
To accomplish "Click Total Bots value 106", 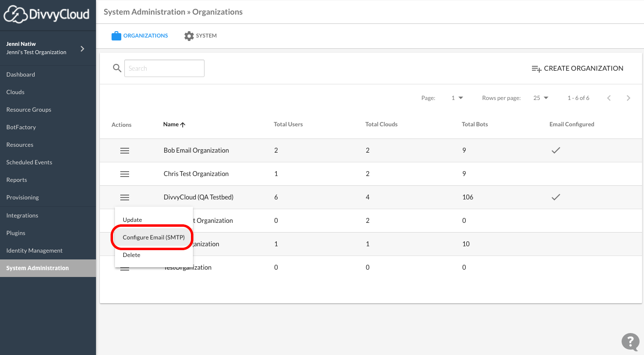I will pos(468,197).
